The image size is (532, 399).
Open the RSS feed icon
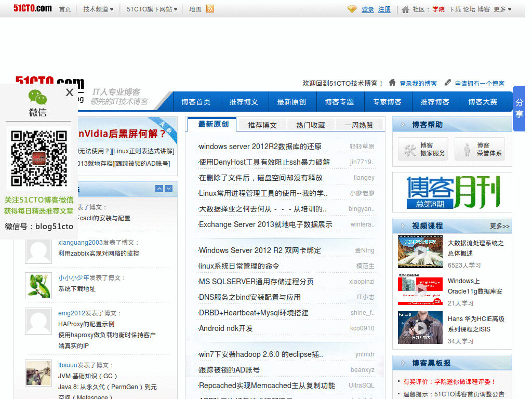(x=210, y=9)
